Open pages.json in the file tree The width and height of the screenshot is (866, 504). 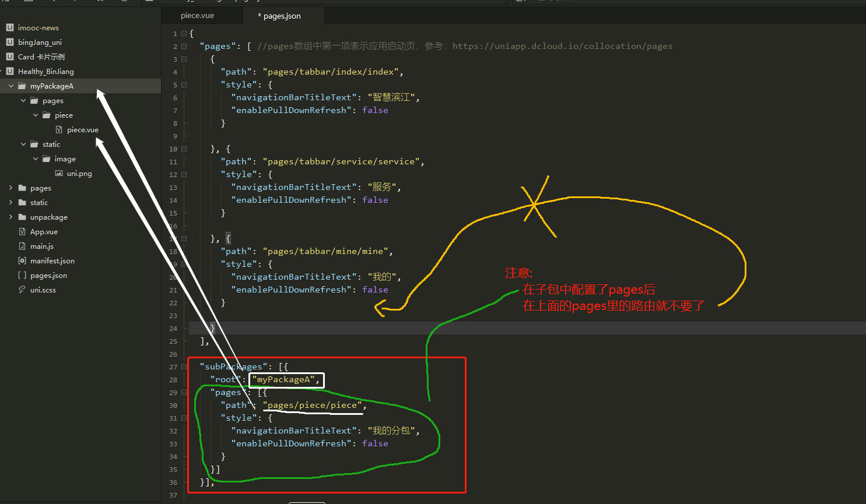pyautogui.click(x=48, y=276)
